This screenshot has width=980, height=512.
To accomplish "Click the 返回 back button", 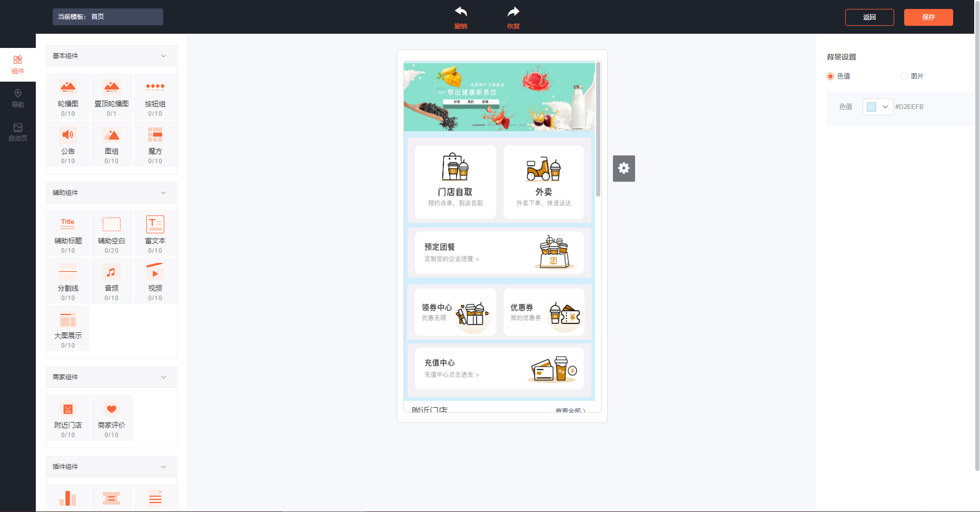I will [x=869, y=17].
